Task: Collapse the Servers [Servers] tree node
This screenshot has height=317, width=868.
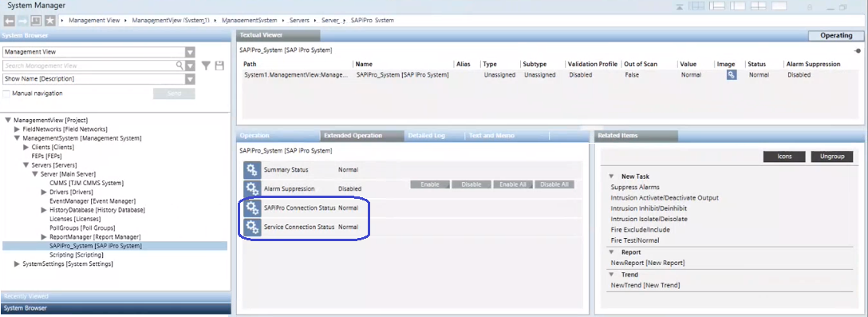Action: point(26,165)
